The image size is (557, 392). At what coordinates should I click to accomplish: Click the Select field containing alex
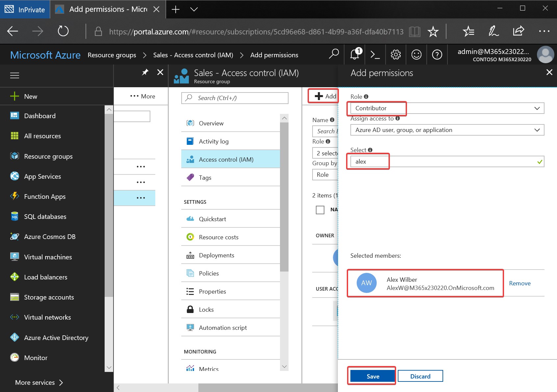coord(447,162)
